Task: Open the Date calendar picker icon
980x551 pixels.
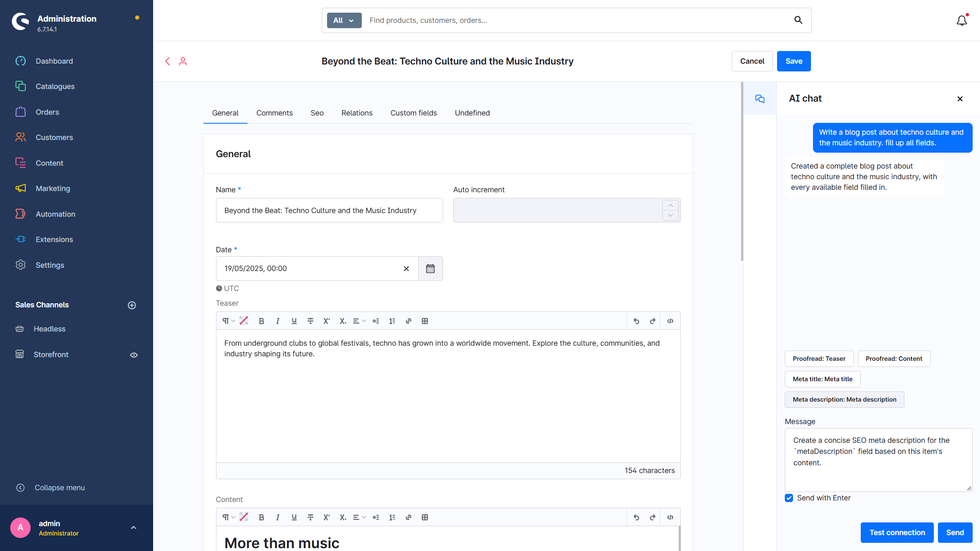Action: tap(430, 269)
